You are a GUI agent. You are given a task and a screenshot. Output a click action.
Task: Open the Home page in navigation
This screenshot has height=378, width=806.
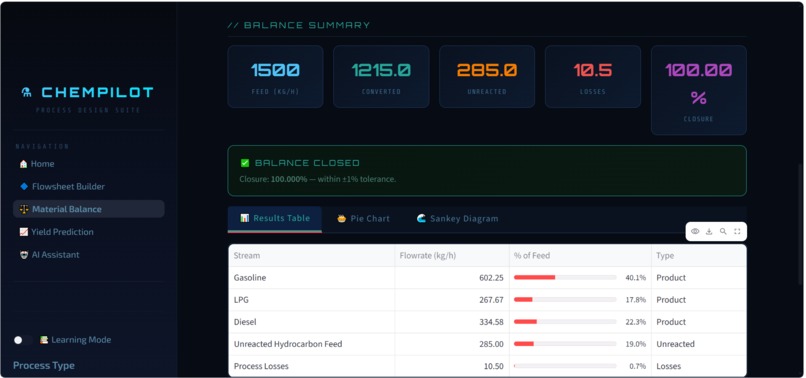click(88, 164)
